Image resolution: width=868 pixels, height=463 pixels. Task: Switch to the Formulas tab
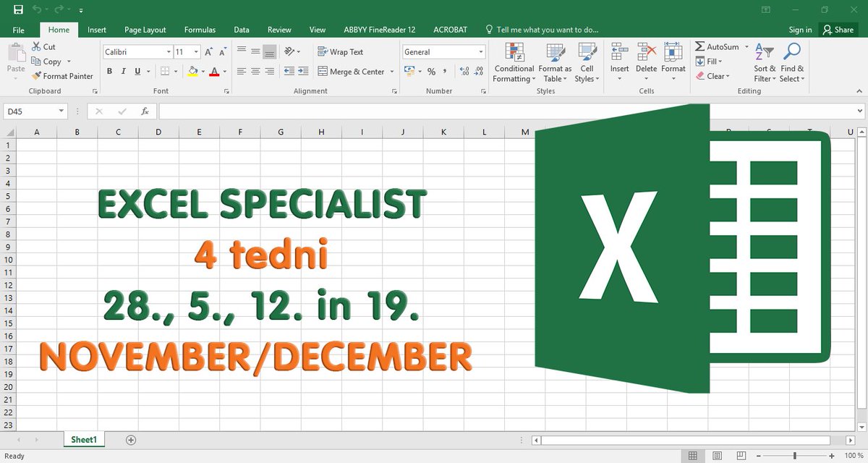click(200, 30)
